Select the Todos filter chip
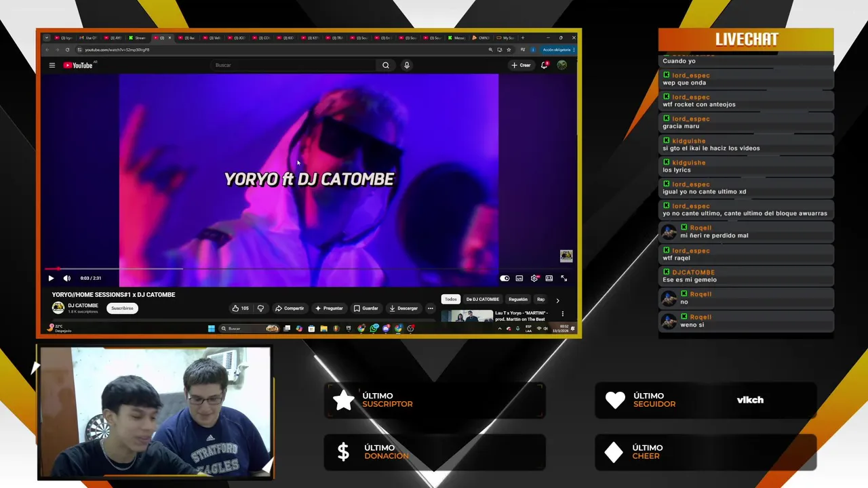The height and width of the screenshot is (488, 868). 451,300
